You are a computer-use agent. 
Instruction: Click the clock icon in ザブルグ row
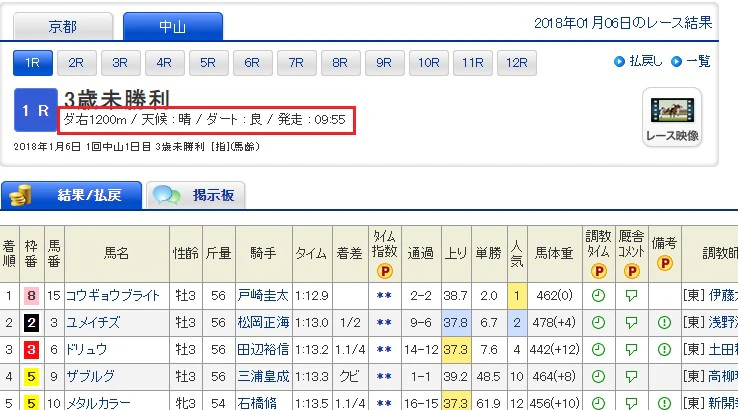(x=598, y=376)
